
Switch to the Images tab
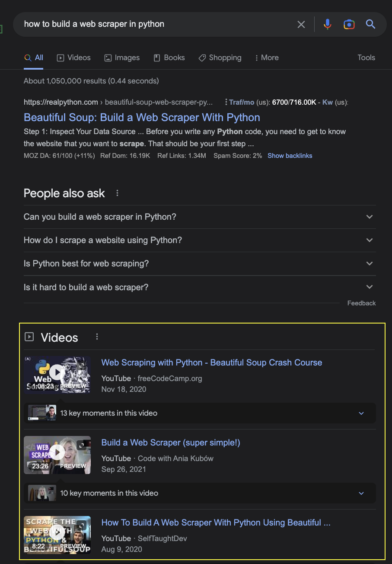pos(122,58)
